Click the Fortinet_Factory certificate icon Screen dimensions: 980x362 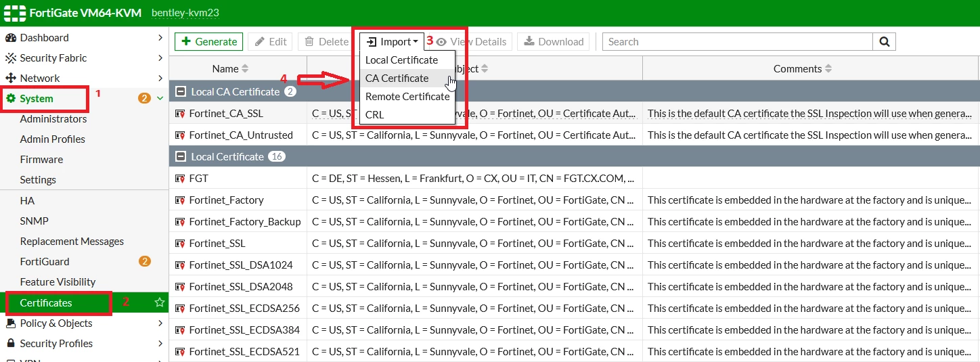click(x=180, y=200)
